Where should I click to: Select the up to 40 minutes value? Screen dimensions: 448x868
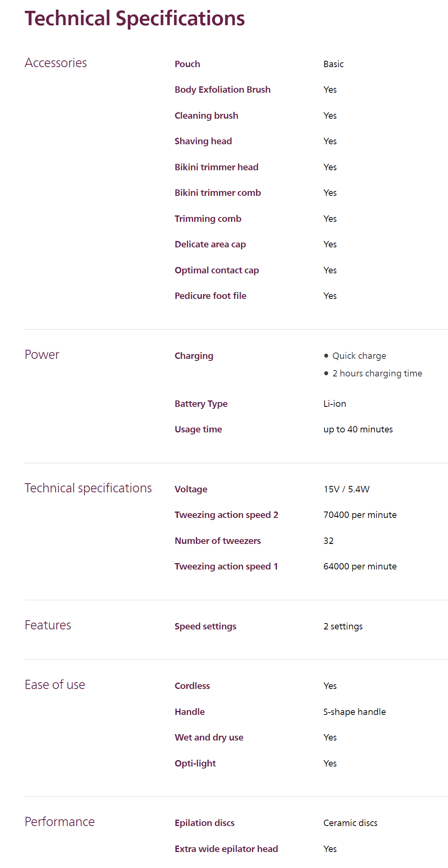[x=358, y=429]
